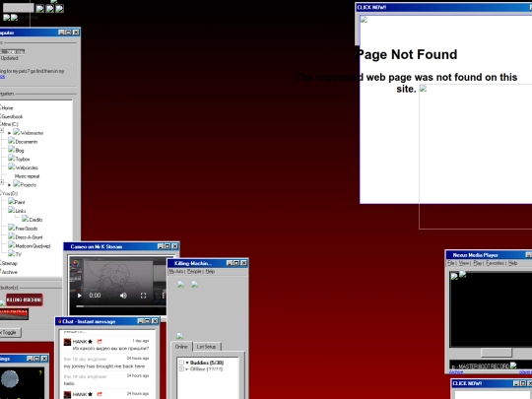The image size is (532, 399).
Task: Click the broken image icon above Online tab
Action: coord(180,336)
